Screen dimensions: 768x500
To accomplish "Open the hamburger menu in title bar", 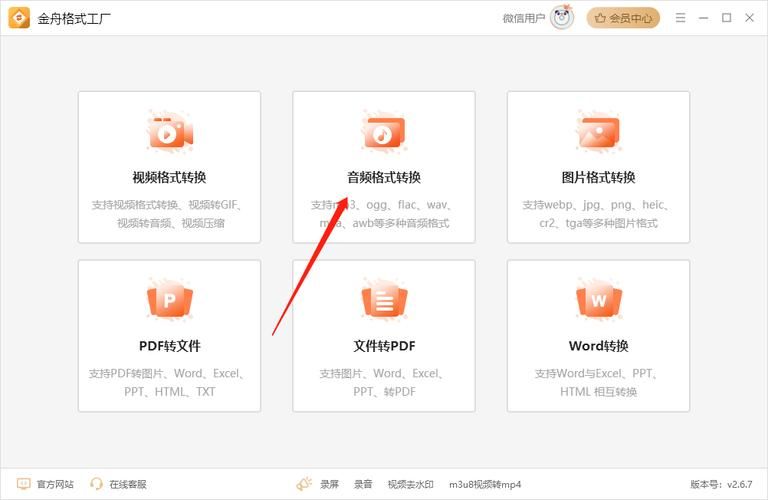I will coord(681,18).
